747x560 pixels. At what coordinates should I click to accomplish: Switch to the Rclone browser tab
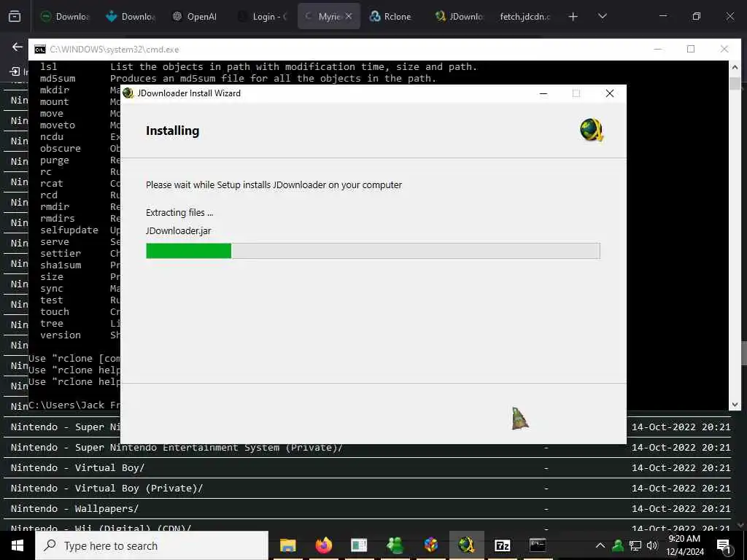point(392,16)
